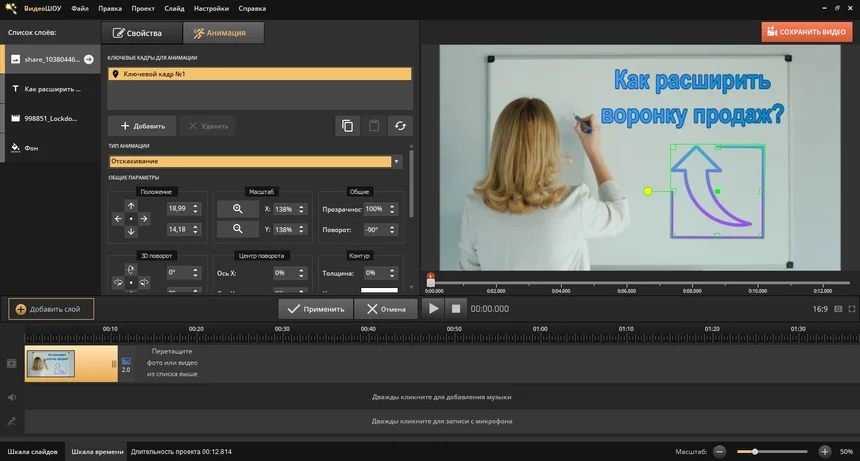The image size is (860, 461).
Task: Open the Настройки menu
Action: [x=211, y=8]
